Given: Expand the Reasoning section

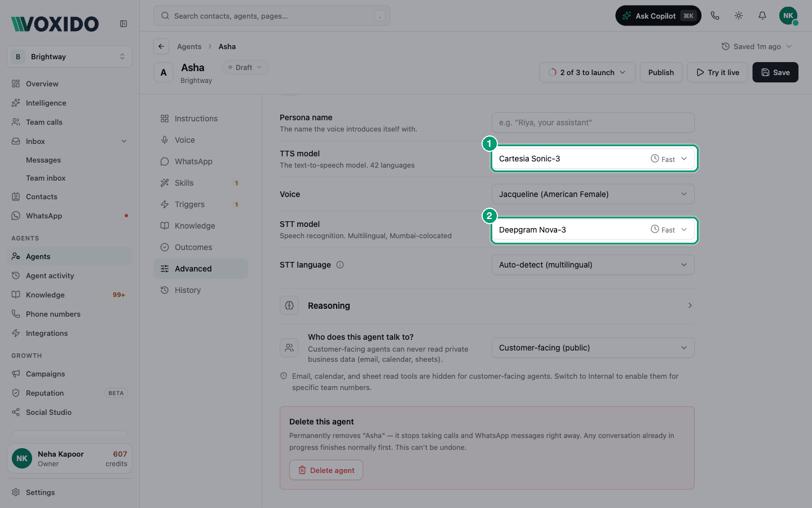Looking at the screenshot, I should coord(487,305).
